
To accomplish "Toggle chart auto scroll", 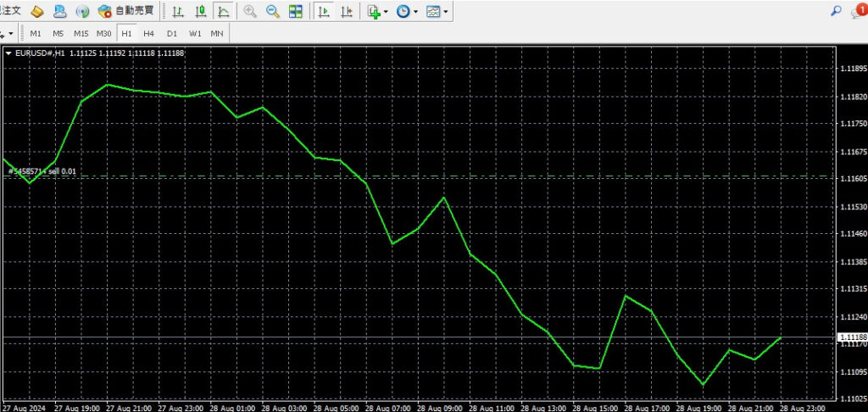I will point(324,12).
